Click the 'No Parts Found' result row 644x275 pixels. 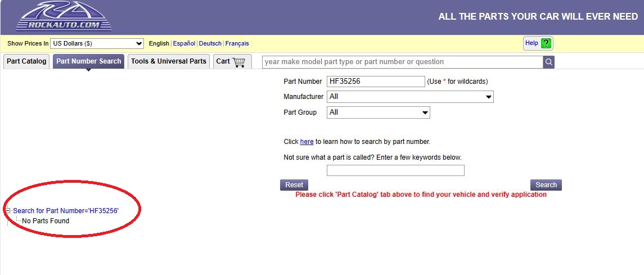pos(46,221)
